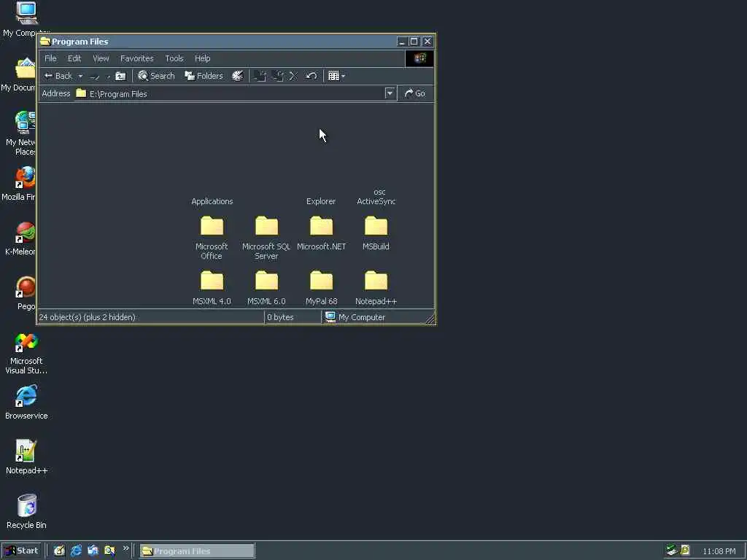
Task: Open the Help menu
Action: 203,58
